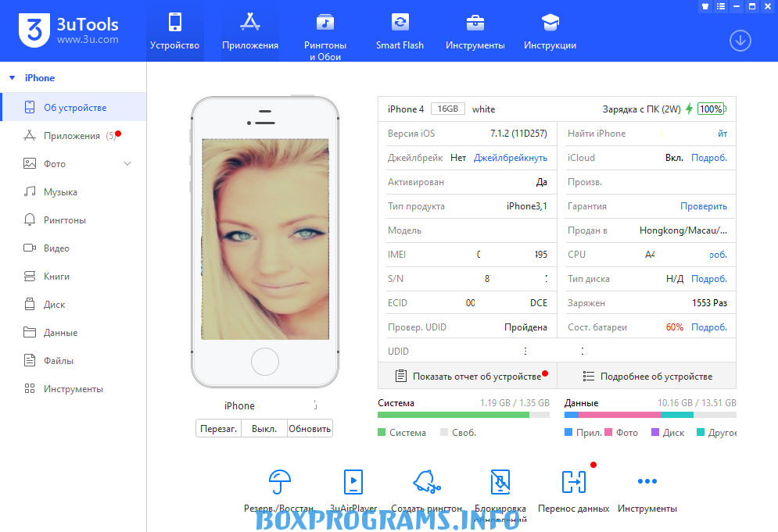Viewport: 778px width, 532px height.
Task: Open the Инструменты top tab
Action: 475,30
